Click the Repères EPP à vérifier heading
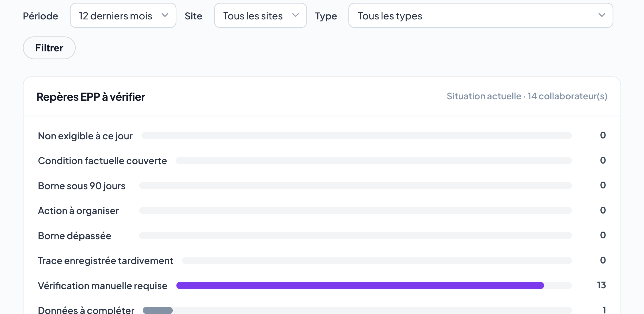This screenshot has height=314, width=644. (x=91, y=97)
